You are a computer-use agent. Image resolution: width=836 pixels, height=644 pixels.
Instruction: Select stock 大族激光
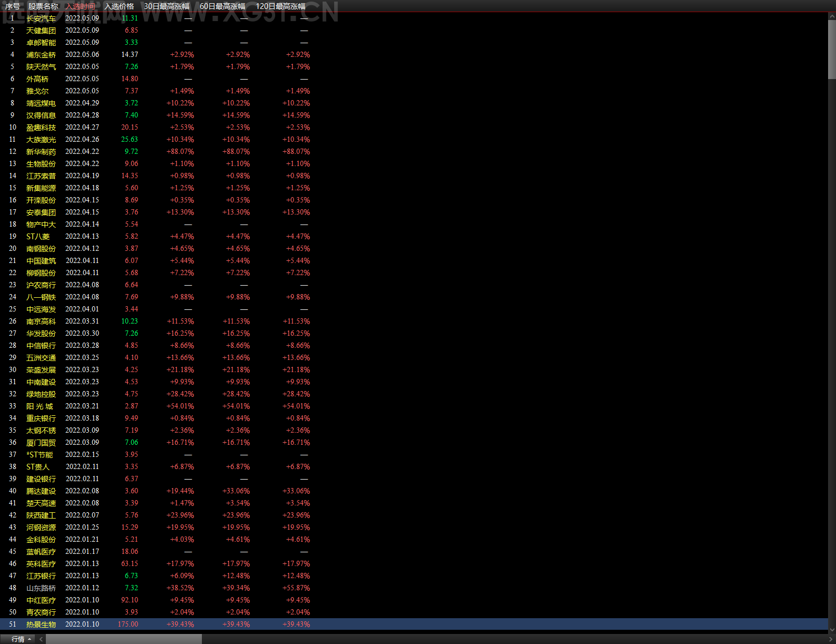tap(41, 140)
